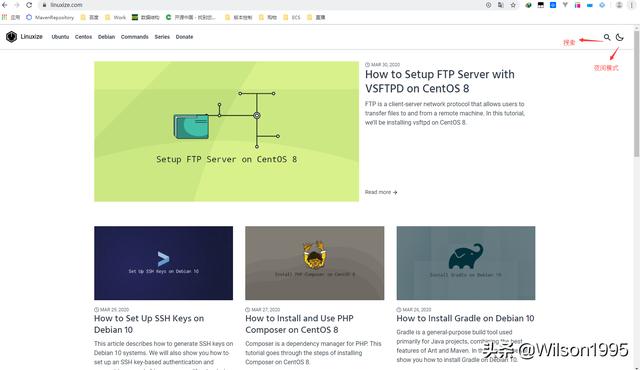
Task: Click the blue wide extension icon
Action: (590, 5)
